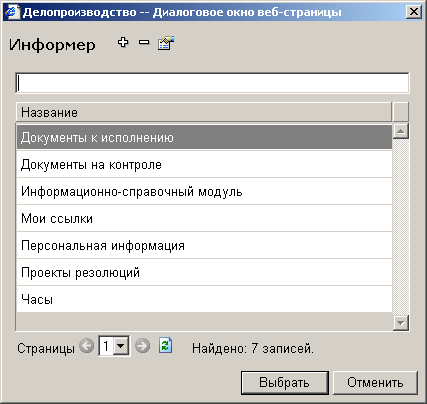Select the row Документы к исполнению
This screenshot has height=404, width=427.
(x=204, y=137)
